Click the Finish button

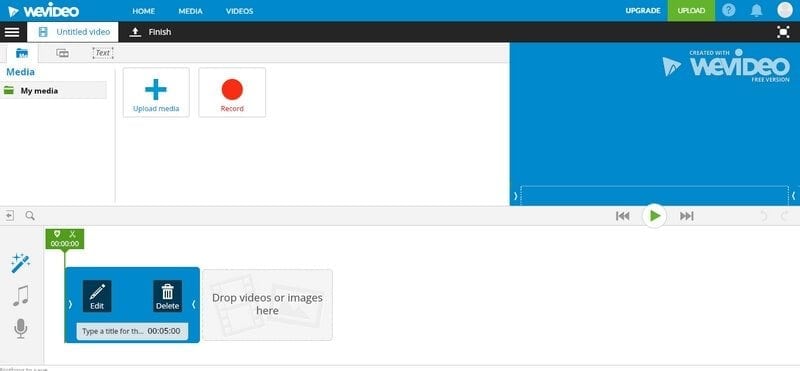click(151, 32)
